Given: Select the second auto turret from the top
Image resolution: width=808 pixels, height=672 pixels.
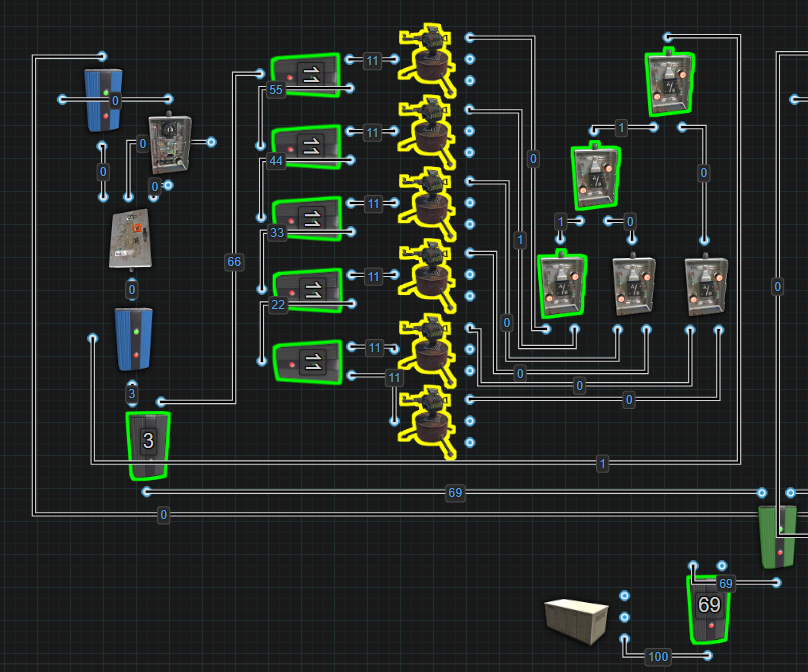Looking at the screenshot, I should click(x=427, y=131).
